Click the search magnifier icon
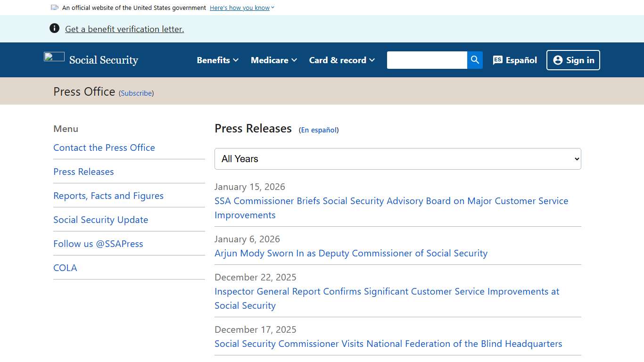Viewport: 644px width, 362px height. pyautogui.click(x=475, y=60)
